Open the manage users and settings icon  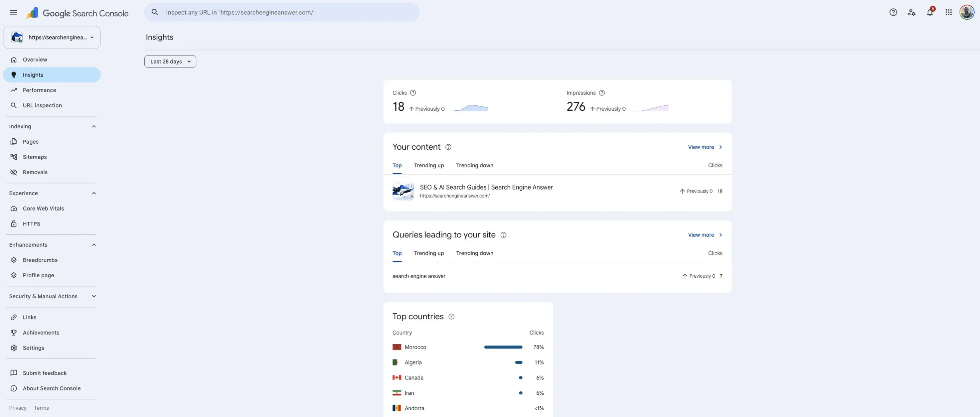pos(911,12)
